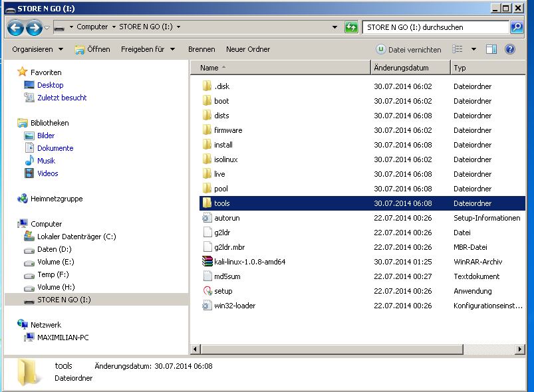Open Bibliotheken in the navigation pane
This screenshot has height=392, width=534.
pyautogui.click(x=50, y=123)
